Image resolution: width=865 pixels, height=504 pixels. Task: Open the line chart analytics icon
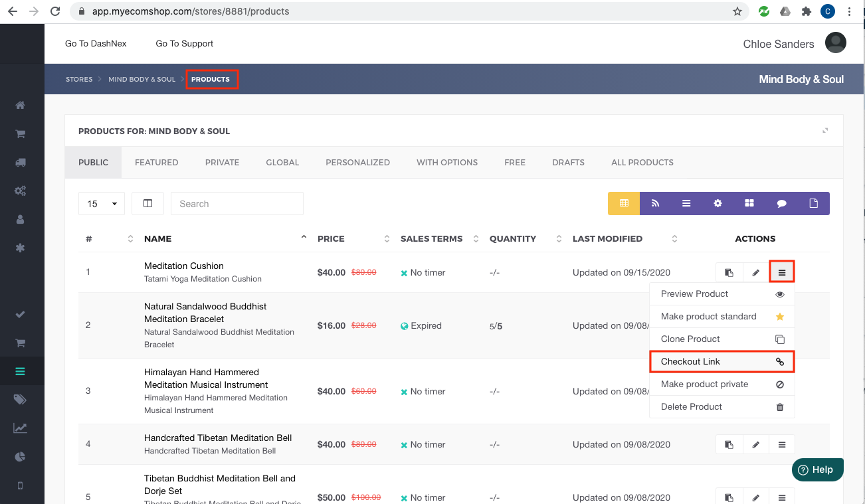click(20, 428)
